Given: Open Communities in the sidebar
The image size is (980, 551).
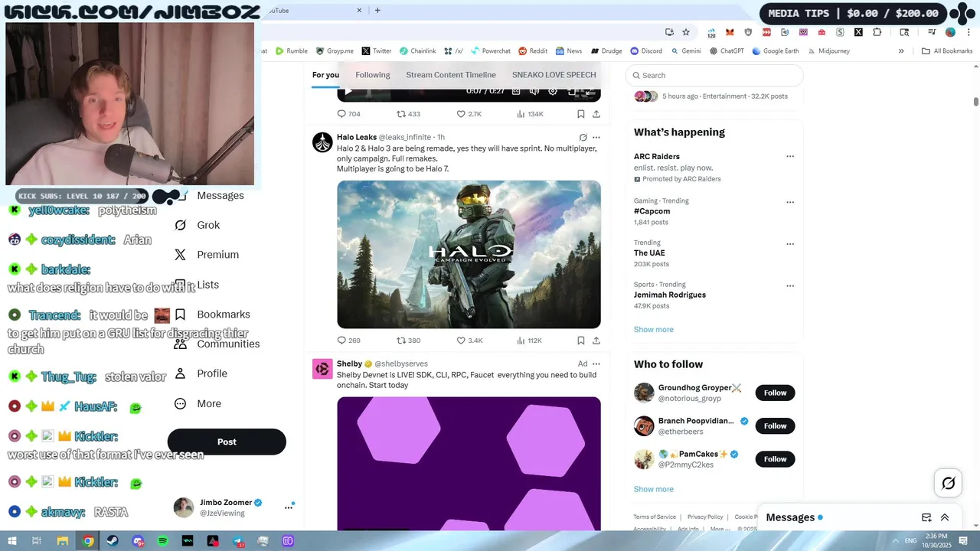Looking at the screenshot, I should (217, 344).
